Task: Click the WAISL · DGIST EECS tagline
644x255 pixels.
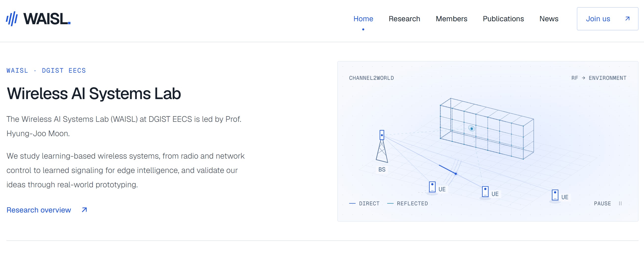Action: [46, 71]
